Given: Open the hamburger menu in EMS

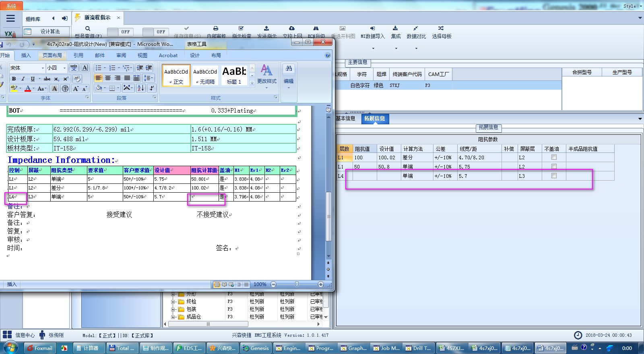Looking at the screenshot, I should click(x=10, y=18).
